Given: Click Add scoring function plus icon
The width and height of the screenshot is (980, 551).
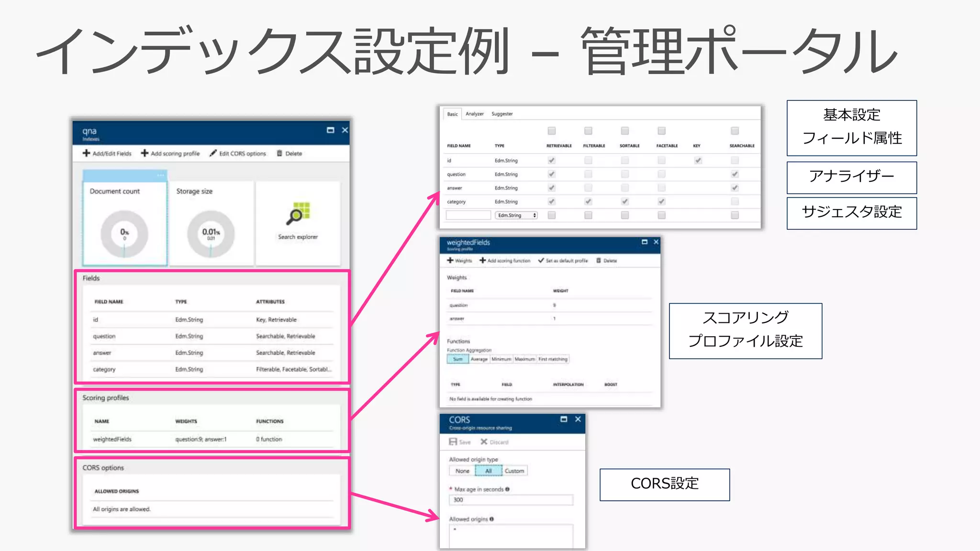Looking at the screenshot, I should (483, 260).
